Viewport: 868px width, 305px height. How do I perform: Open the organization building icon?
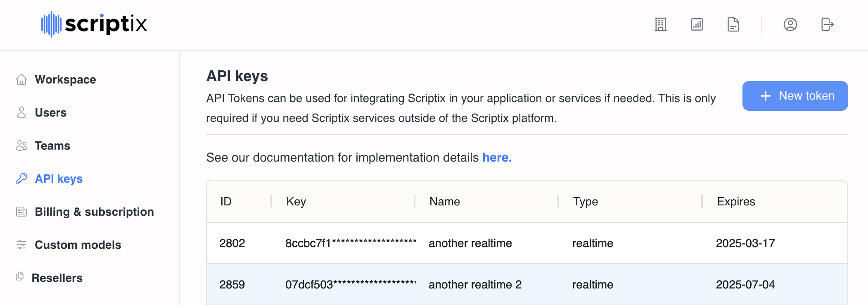tap(661, 24)
